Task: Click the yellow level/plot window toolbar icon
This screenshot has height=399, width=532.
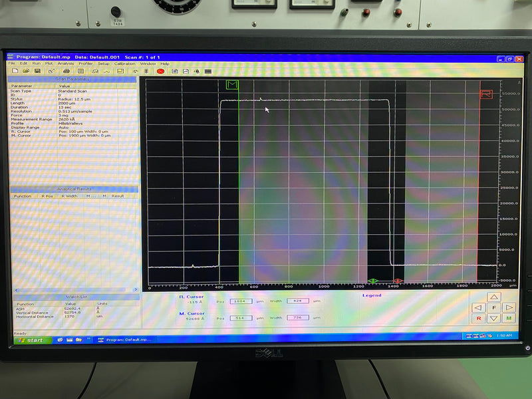Action: point(120,71)
